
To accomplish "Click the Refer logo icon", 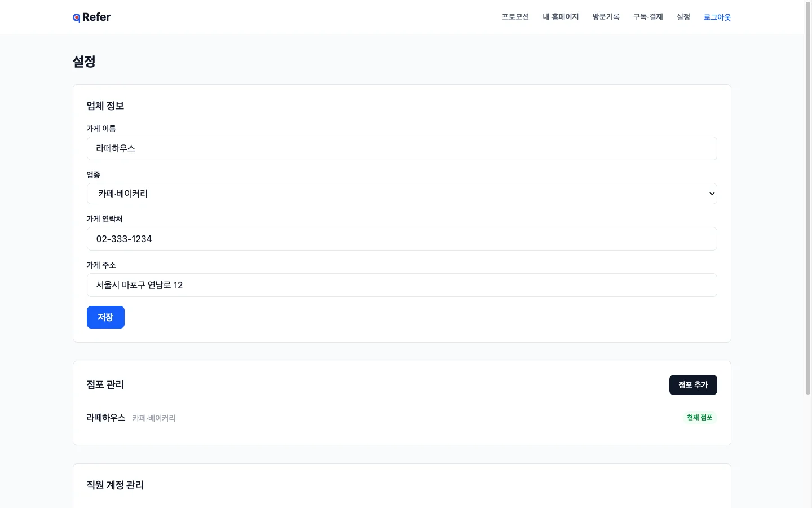I will 77,17.
